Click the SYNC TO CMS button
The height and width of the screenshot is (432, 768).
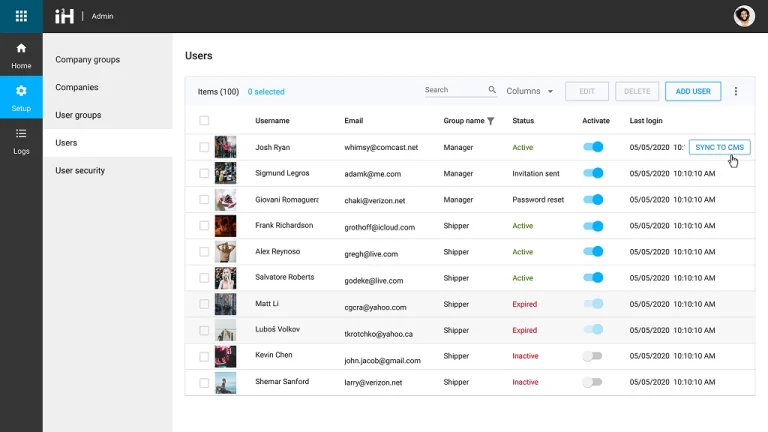coord(719,147)
